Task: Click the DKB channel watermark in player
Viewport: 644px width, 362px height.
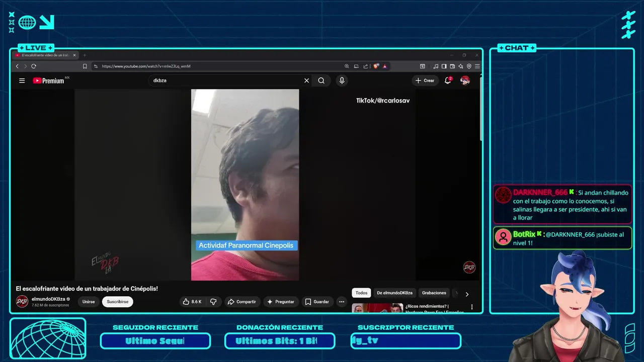Action: (x=469, y=267)
